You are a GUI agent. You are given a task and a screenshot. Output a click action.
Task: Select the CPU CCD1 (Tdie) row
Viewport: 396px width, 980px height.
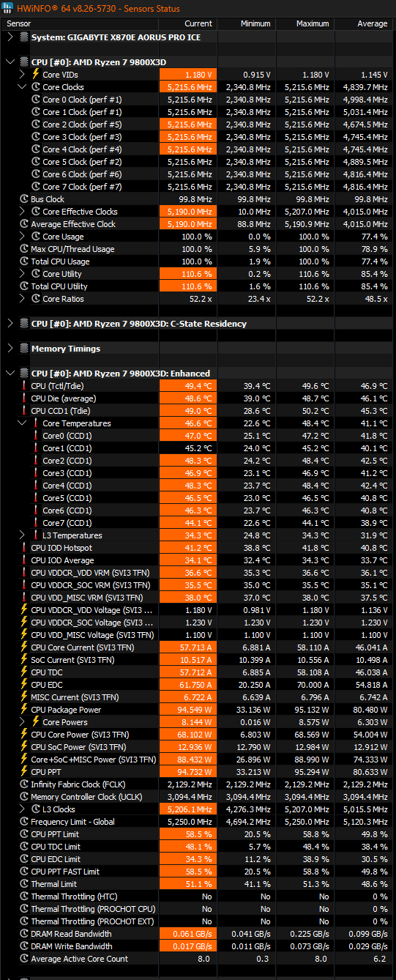[198, 411]
